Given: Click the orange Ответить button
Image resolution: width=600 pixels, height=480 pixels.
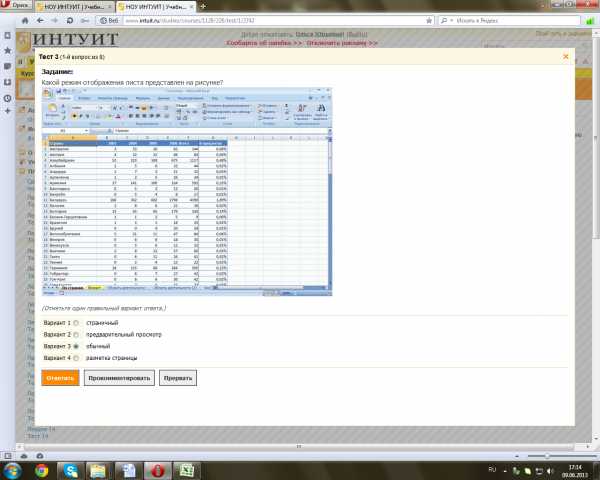Looking at the screenshot, I should click(x=60, y=378).
